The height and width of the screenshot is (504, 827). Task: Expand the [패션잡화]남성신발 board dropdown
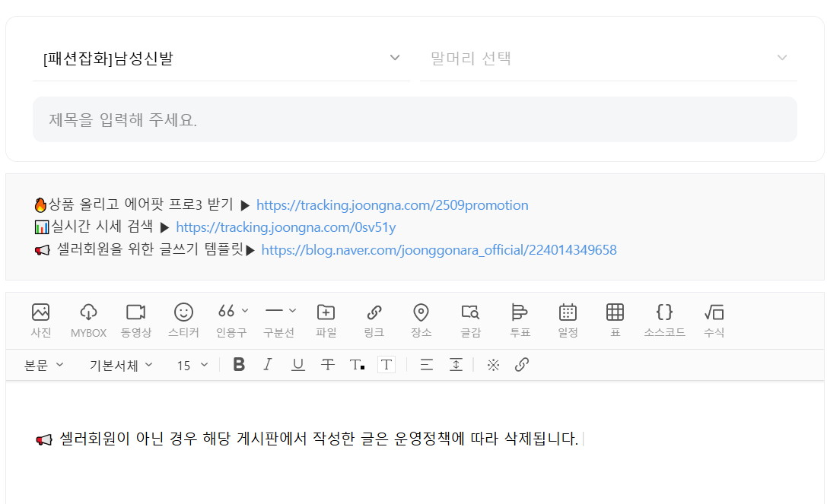(x=221, y=59)
